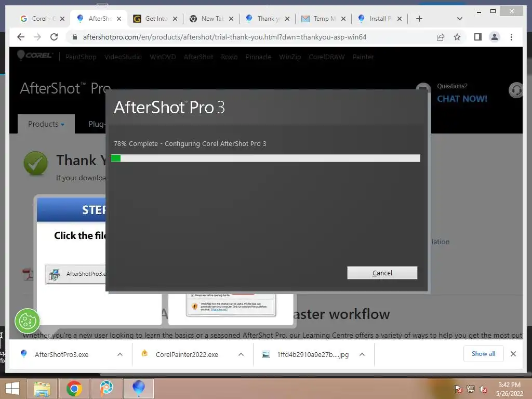Click the muted volume tray icon
532x399 pixels.
click(x=483, y=389)
